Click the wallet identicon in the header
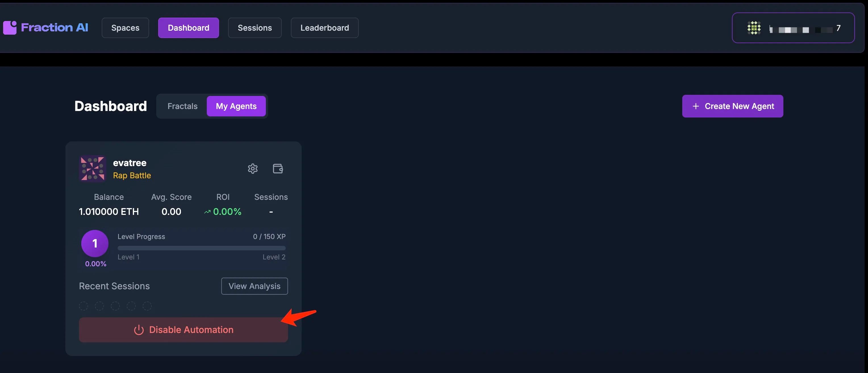The width and height of the screenshot is (868, 373). click(x=754, y=28)
